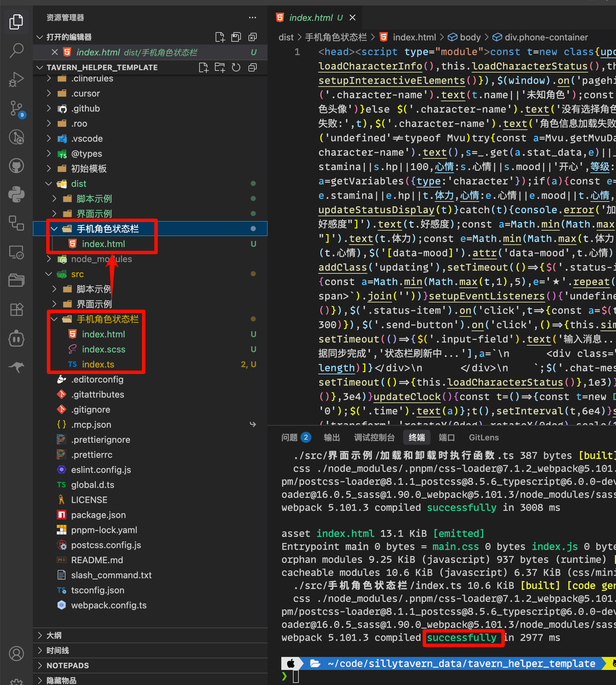The image size is (616, 685).
Task: Switch to the 端口 ports tab
Action: (447, 437)
